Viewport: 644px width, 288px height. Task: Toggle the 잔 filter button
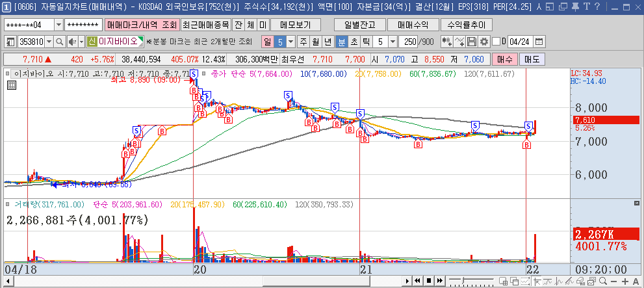coord(238,25)
